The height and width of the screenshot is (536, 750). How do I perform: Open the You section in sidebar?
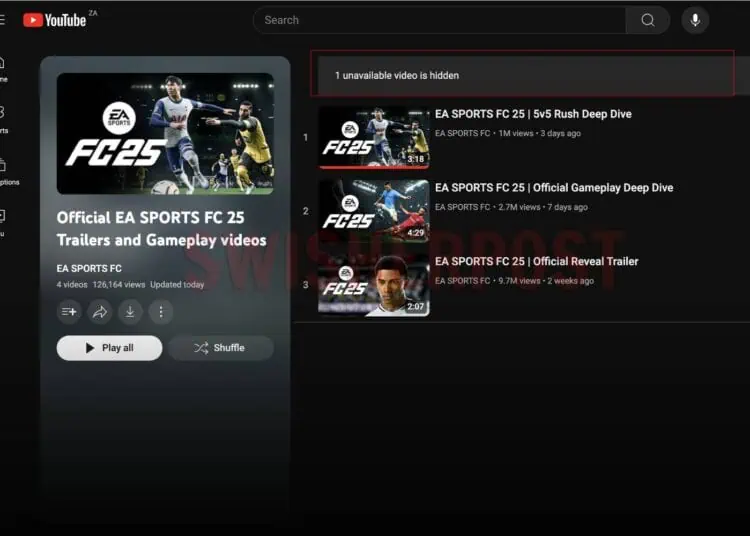tap(3, 221)
